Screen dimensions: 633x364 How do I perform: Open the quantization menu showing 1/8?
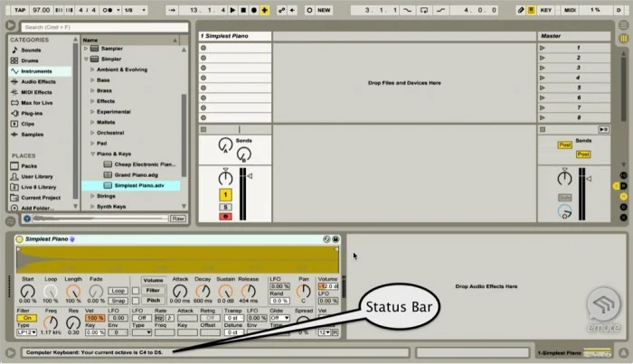tap(135, 10)
